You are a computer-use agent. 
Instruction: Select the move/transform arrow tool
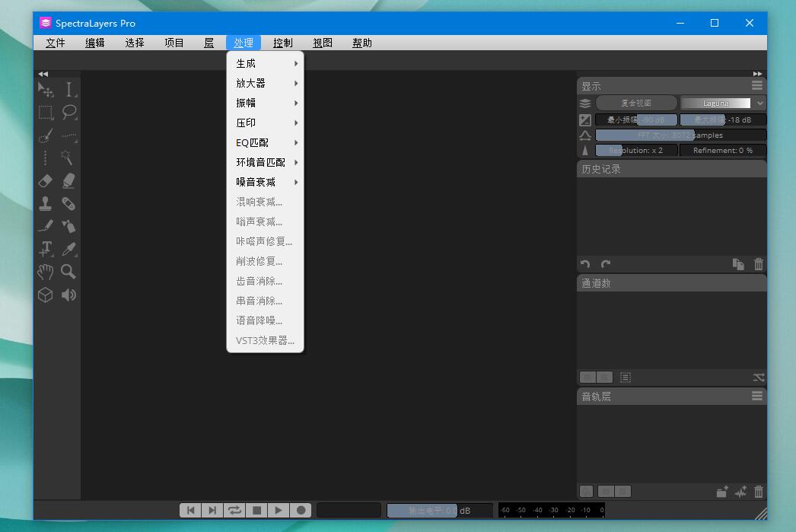click(x=46, y=90)
